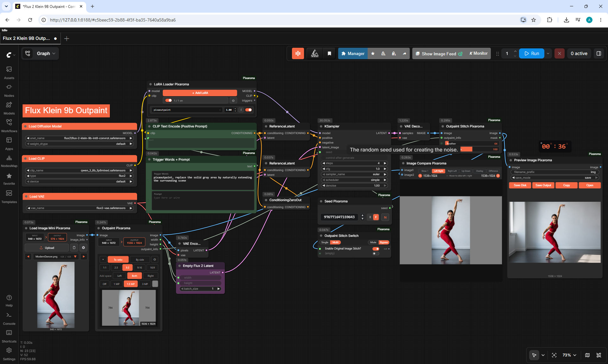Open the scheduler dropdown in KSampler
The image size is (608, 364).
coord(354,180)
